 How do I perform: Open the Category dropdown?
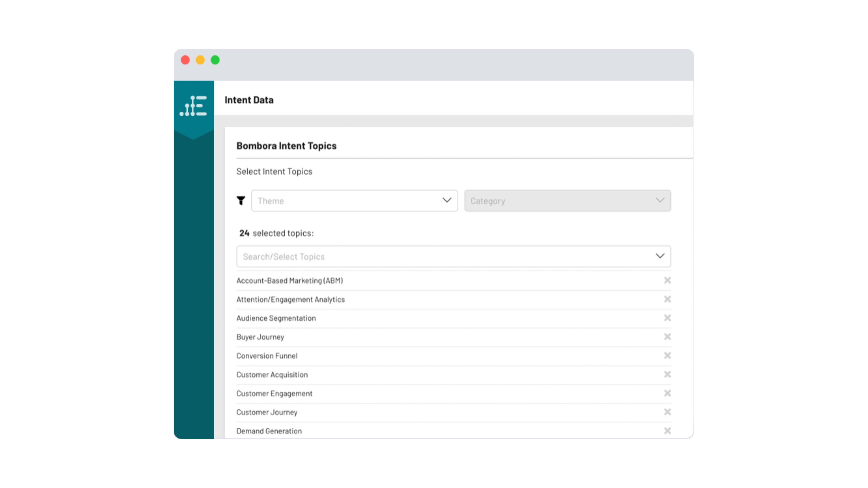[x=567, y=201]
